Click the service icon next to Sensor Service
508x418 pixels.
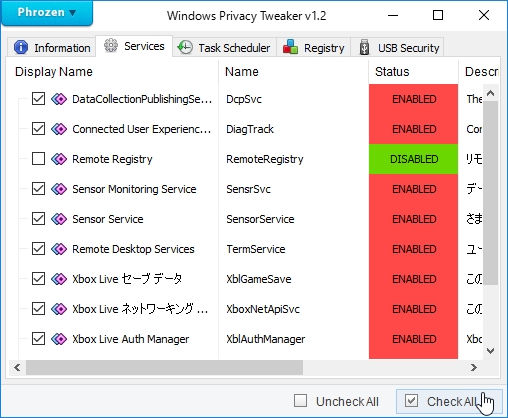tap(59, 219)
